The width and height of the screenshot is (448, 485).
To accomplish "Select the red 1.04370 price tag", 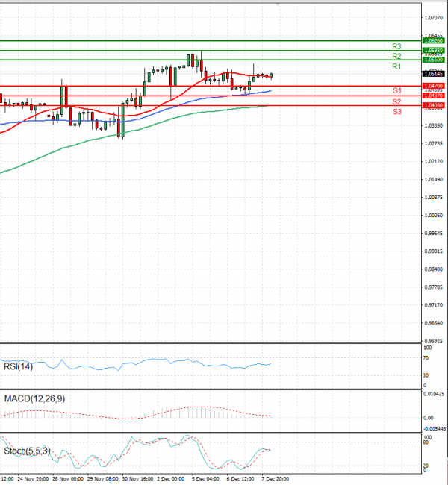I will [434, 96].
